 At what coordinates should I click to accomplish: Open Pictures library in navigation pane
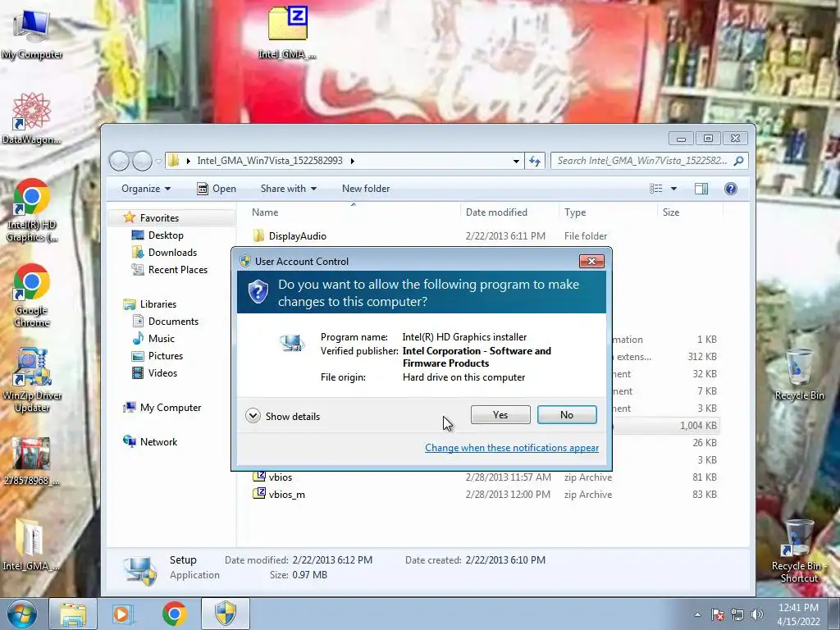coord(166,356)
